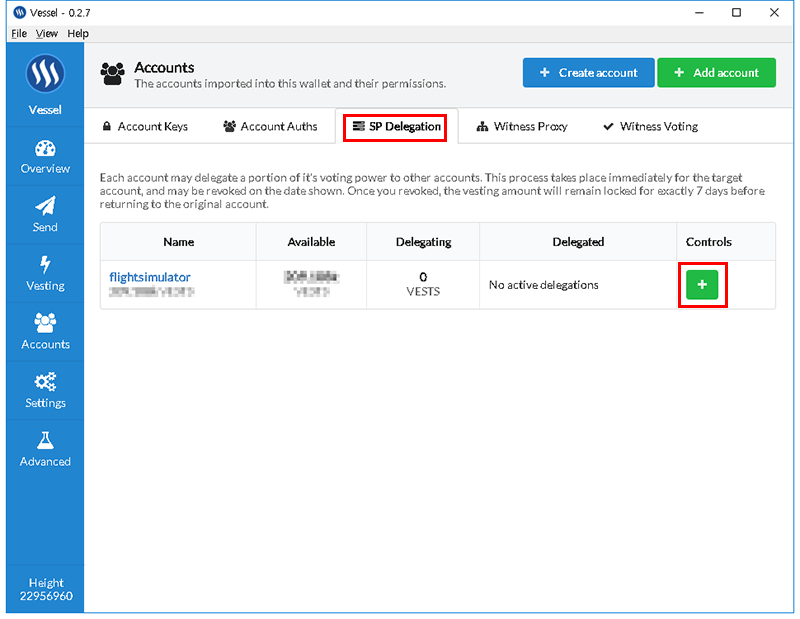Screen dimensions: 800x619
Task: Open the Overview page in sidebar
Action: [x=45, y=157]
